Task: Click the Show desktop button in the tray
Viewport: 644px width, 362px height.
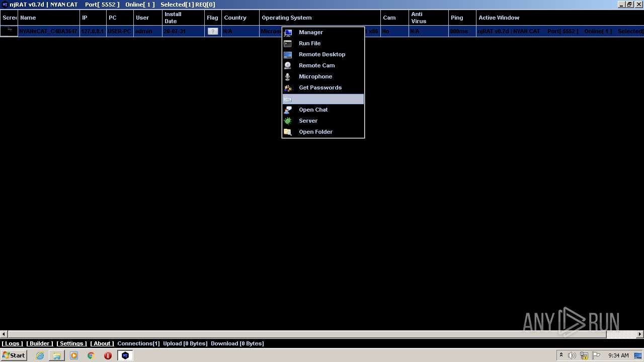Action: (638, 355)
